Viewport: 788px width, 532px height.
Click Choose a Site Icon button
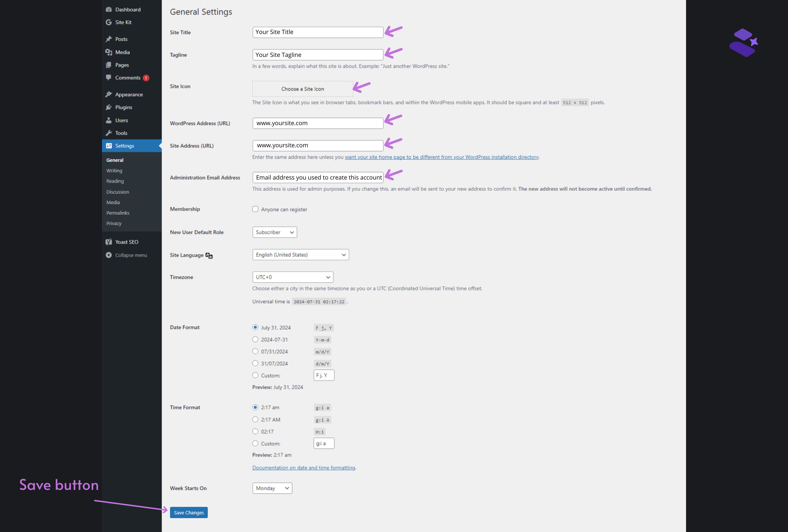pyautogui.click(x=302, y=88)
